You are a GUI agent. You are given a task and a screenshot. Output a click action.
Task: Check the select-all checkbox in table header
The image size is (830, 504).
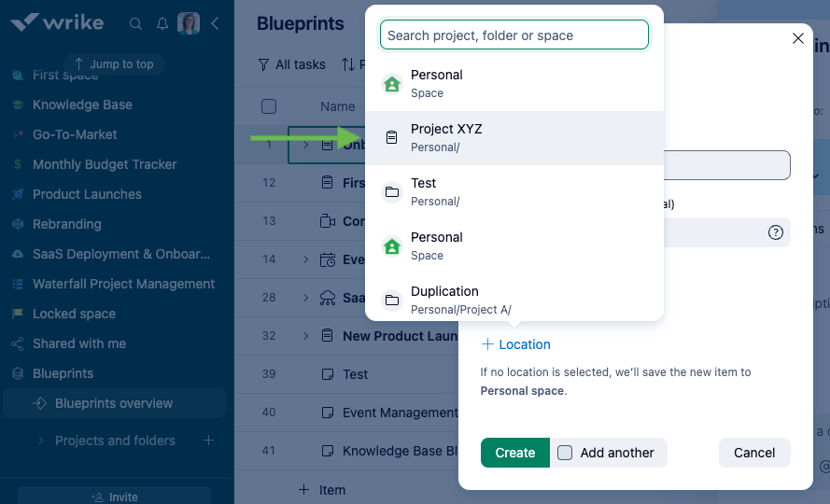[269, 106]
